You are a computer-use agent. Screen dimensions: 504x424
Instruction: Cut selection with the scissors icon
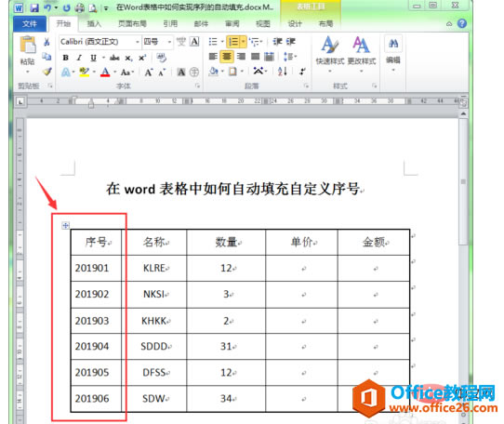click(46, 42)
